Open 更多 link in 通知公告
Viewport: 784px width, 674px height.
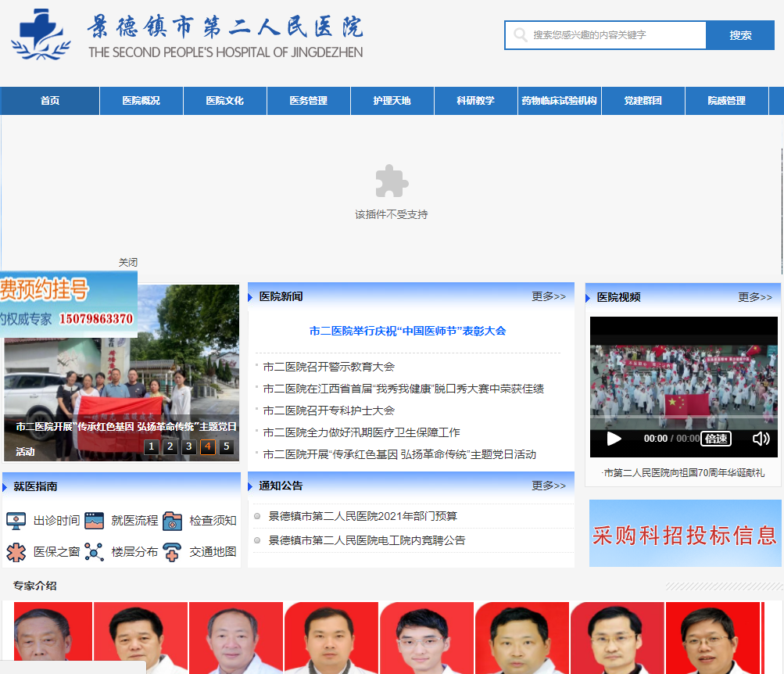coord(549,486)
